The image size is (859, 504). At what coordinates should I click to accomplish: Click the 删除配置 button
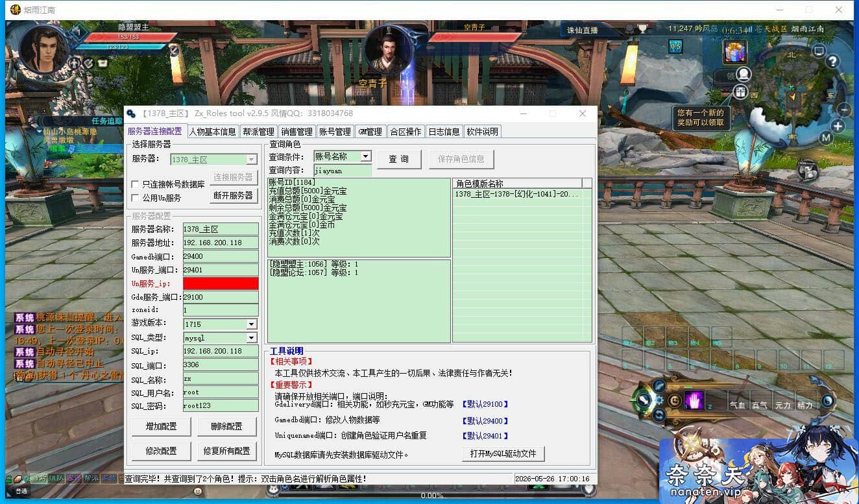coord(226,426)
